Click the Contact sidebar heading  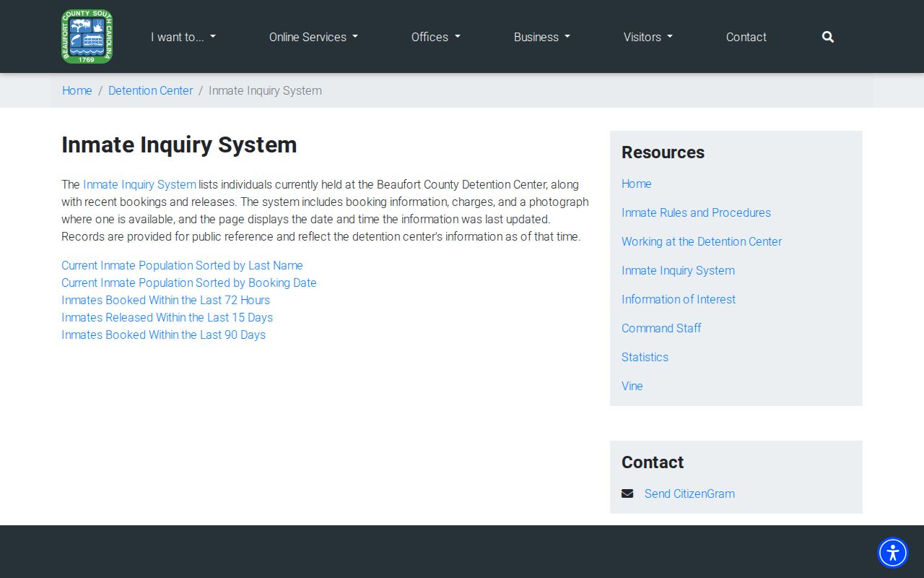[653, 462]
